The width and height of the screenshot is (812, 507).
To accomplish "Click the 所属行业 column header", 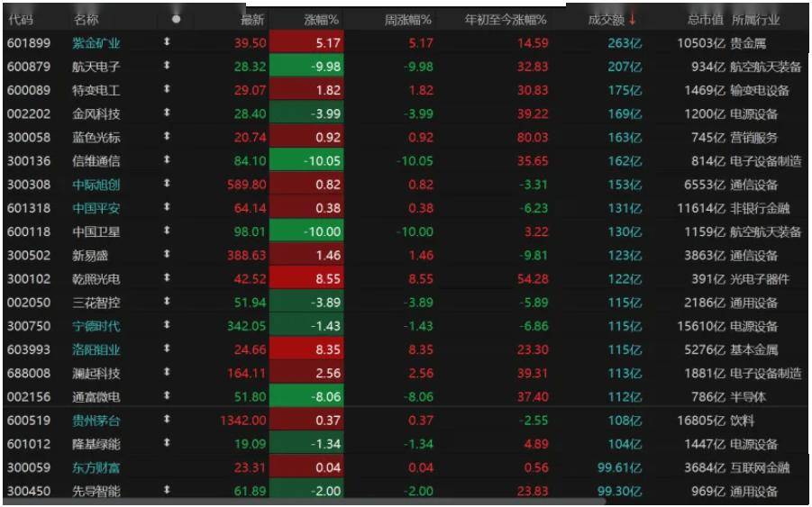I will tap(756, 19).
